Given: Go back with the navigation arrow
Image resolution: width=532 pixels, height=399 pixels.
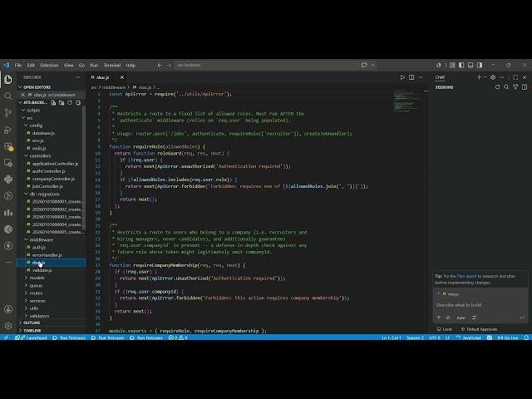Looking at the screenshot, I should (160, 65).
